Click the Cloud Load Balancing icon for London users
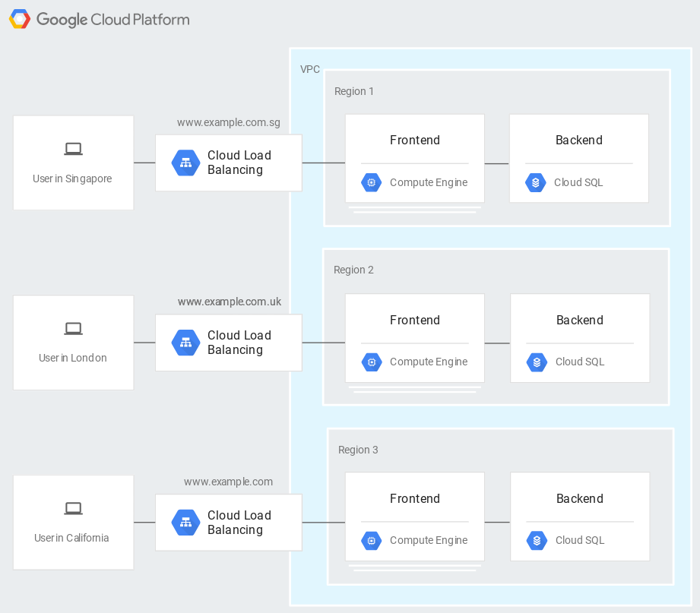The width and height of the screenshot is (700, 613). 185,343
